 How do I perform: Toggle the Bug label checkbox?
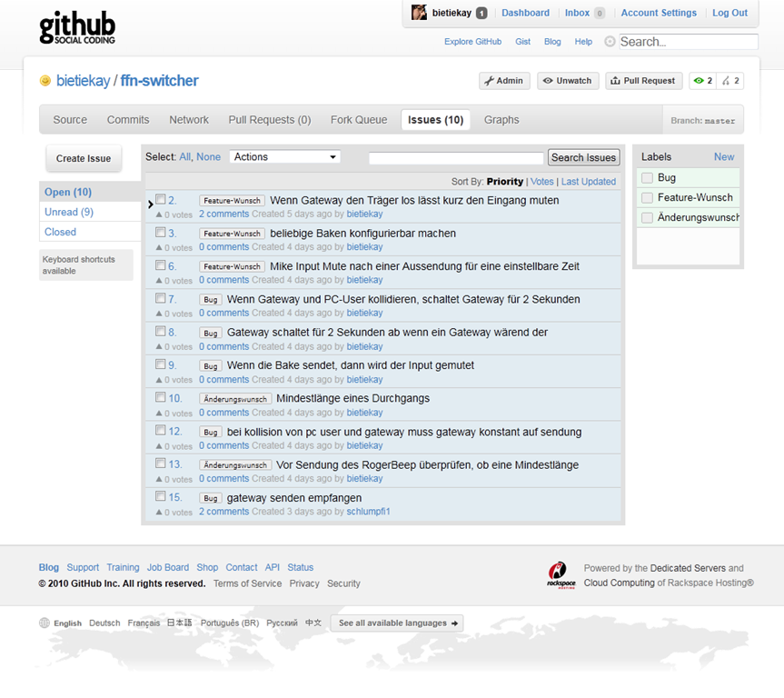point(648,177)
